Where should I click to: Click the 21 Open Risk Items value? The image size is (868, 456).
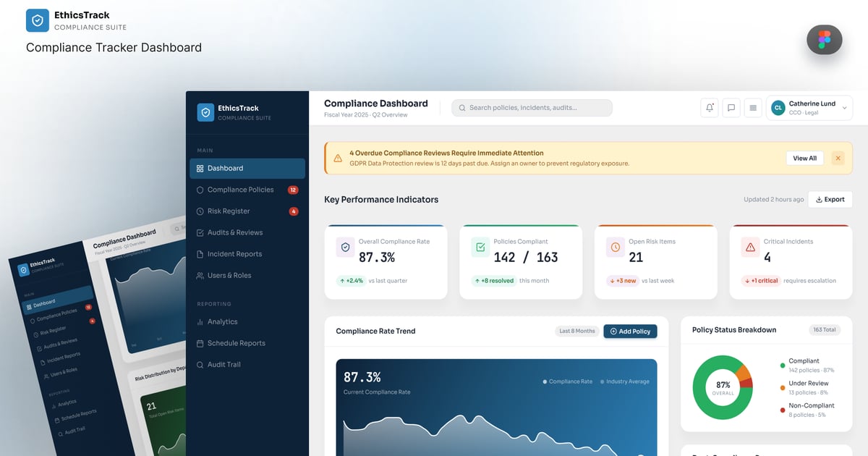point(636,257)
